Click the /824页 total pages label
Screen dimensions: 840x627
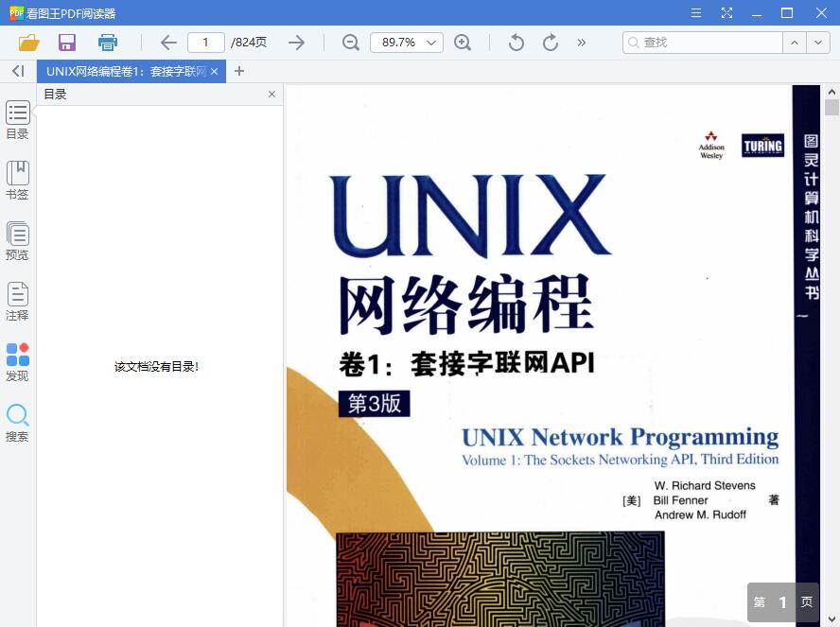[x=249, y=43]
